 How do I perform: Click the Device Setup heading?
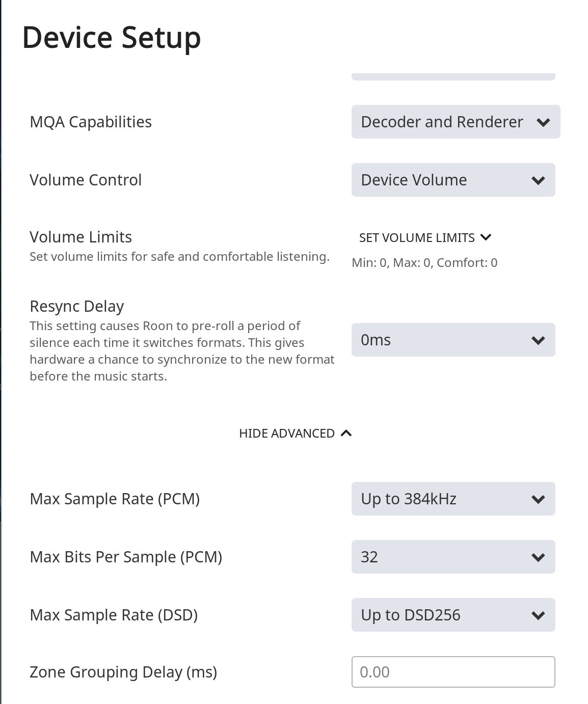click(x=112, y=38)
